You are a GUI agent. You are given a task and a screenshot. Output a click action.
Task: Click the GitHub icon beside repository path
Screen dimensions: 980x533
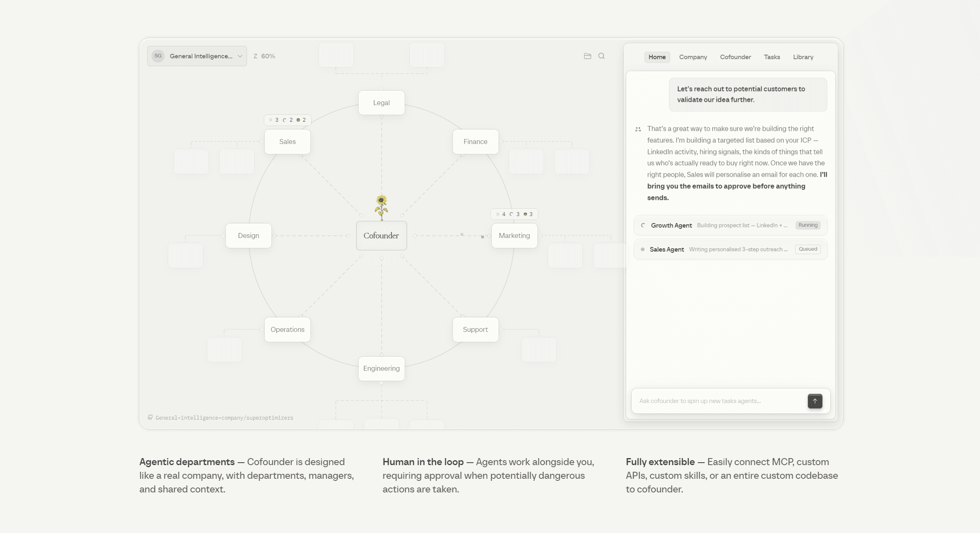coord(150,418)
